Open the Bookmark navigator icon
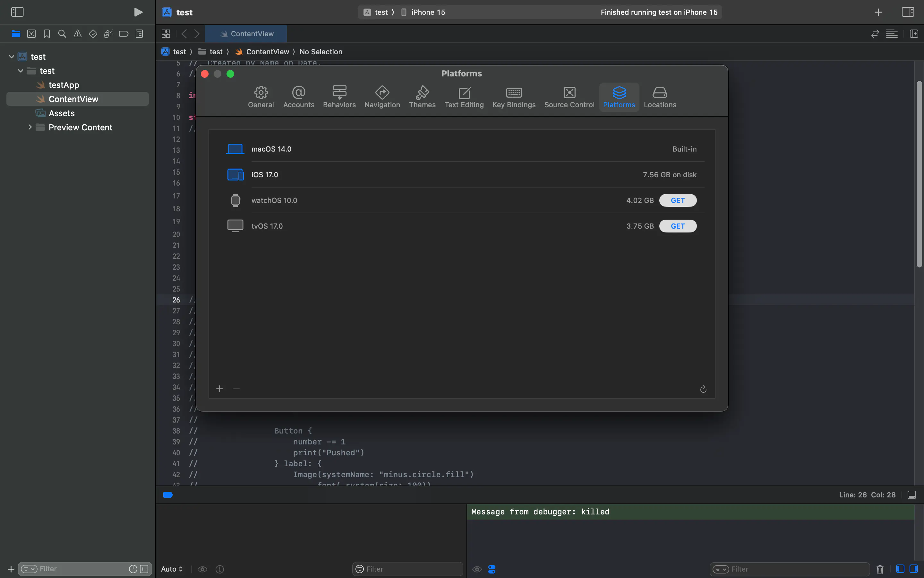Image resolution: width=924 pixels, height=578 pixels. click(47, 34)
